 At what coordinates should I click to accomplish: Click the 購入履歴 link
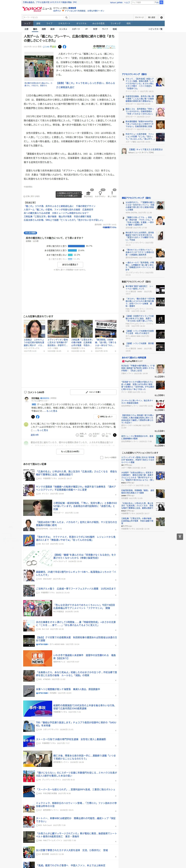click(152, 18)
